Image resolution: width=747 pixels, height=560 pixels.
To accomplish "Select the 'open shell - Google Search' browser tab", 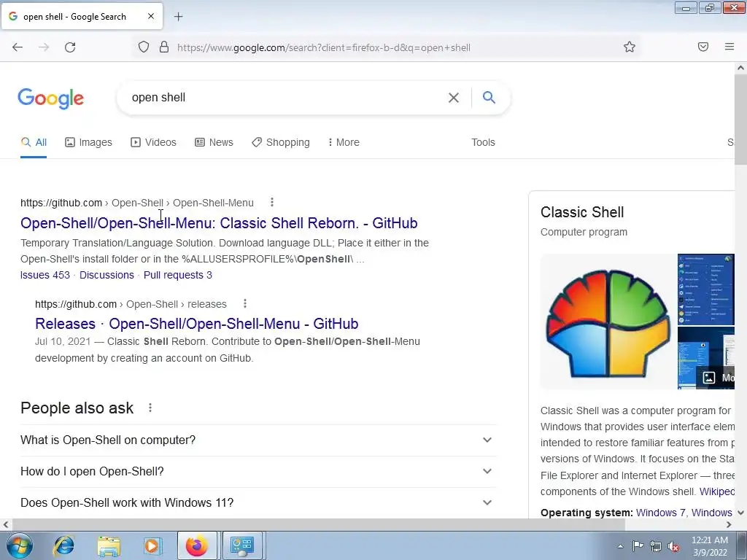I will [x=82, y=16].
